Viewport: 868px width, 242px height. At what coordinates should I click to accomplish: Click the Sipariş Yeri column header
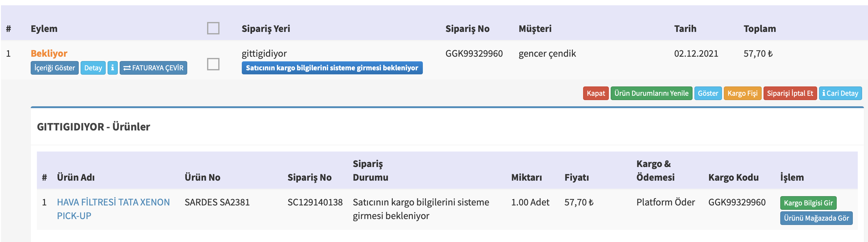[x=266, y=29]
